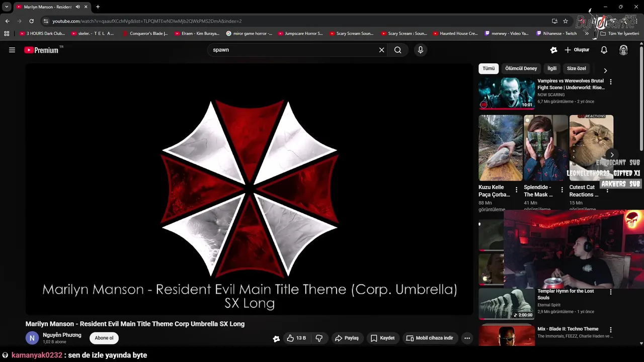Open options for Vampires vs Werewolves video
Image resolution: width=644 pixels, height=362 pixels.
click(x=611, y=81)
